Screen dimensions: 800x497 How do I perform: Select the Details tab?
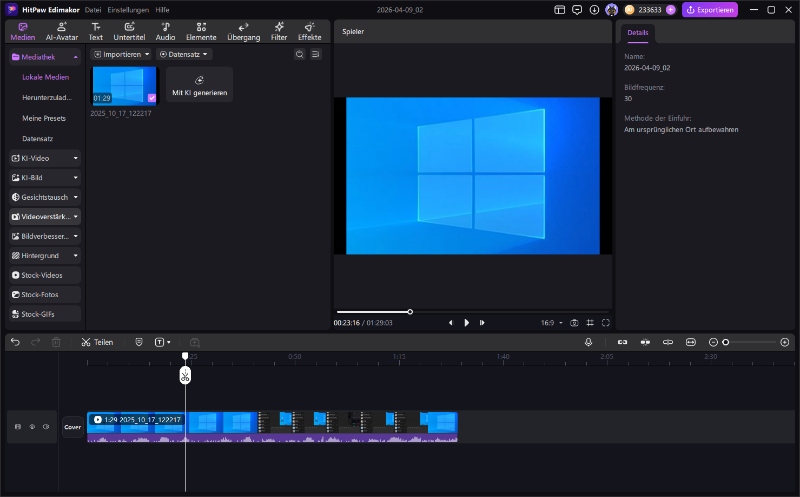click(x=638, y=33)
